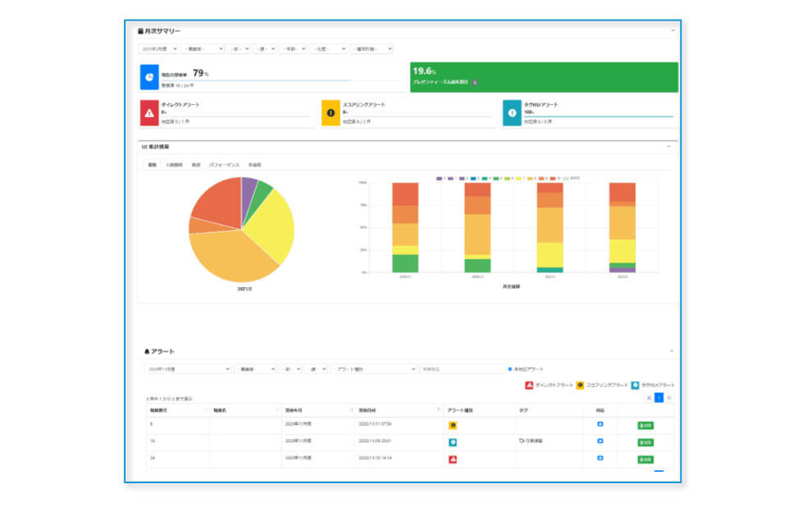Click the info icon beside プレゼンティーズム損失割合

pyautogui.click(x=475, y=83)
